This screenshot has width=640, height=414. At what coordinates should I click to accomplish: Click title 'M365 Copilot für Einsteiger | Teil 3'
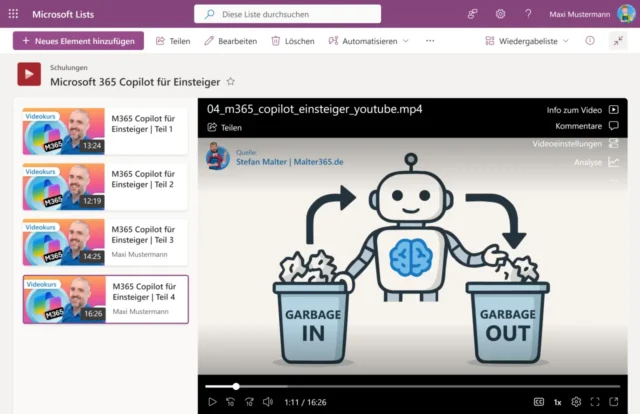pyautogui.click(x=143, y=235)
